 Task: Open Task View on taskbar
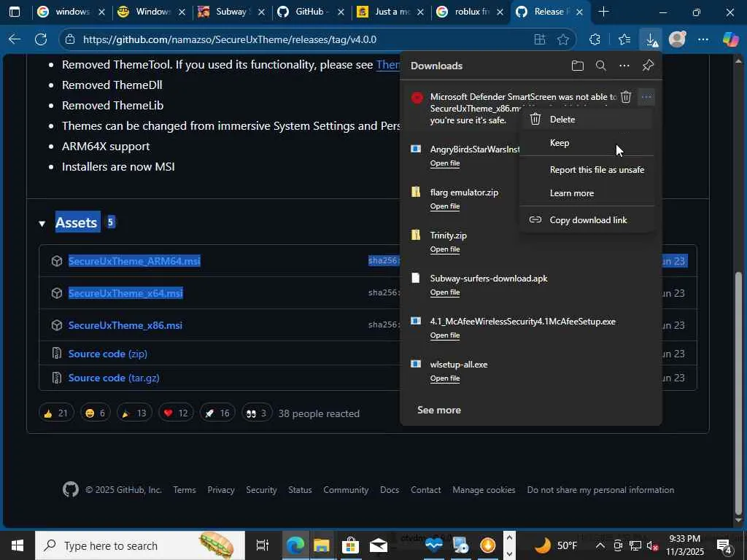[262, 545]
